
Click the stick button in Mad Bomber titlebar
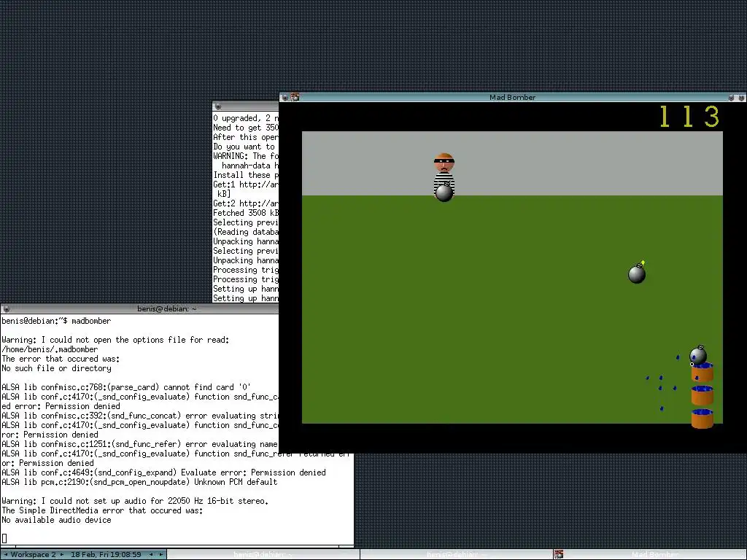[x=285, y=97]
